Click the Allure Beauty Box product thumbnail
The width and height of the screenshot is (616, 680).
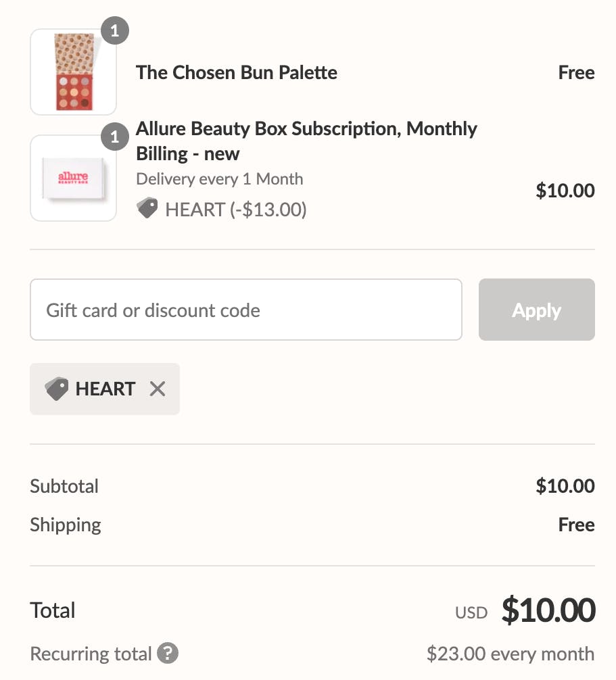73,178
